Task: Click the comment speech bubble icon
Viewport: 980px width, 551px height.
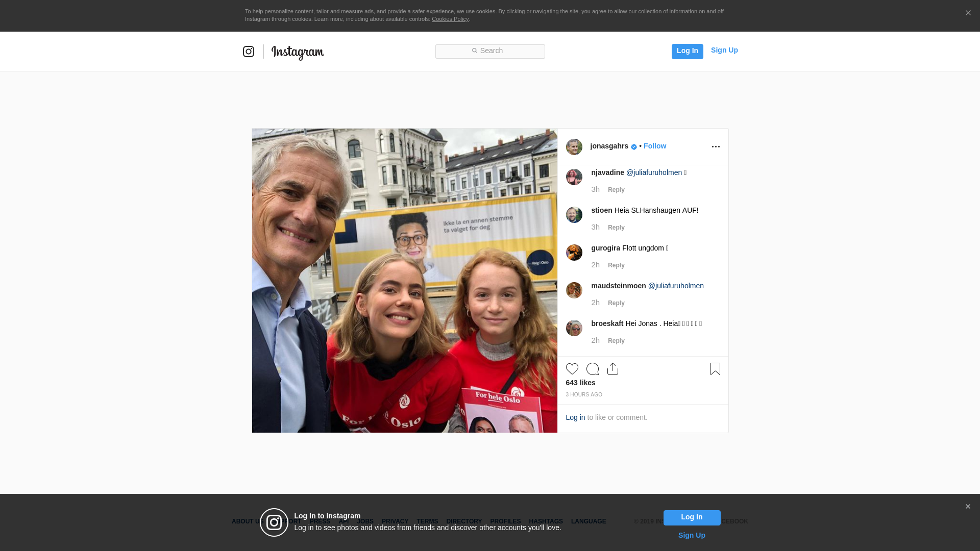Action: 593,369
